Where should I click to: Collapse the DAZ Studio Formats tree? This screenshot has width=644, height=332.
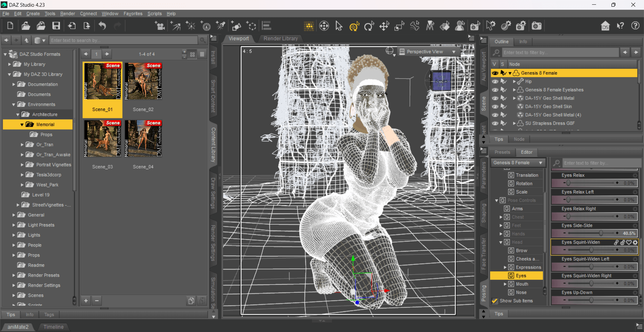click(x=5, y=54)
